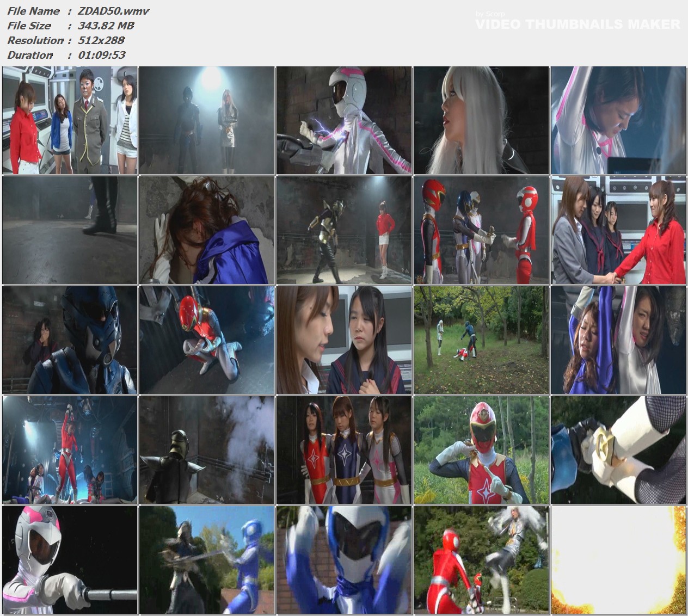This screenshot has height=616, width=688.
Task: Open thumbnail of two figures under spotlight in fog
Action: click(x=207, y=120)
